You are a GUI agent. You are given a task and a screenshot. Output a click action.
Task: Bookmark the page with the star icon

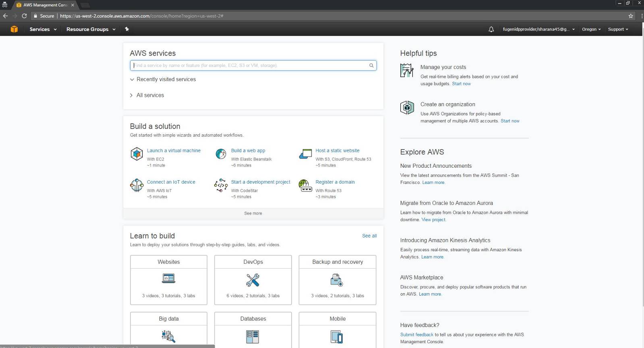[x=631, y=16]
